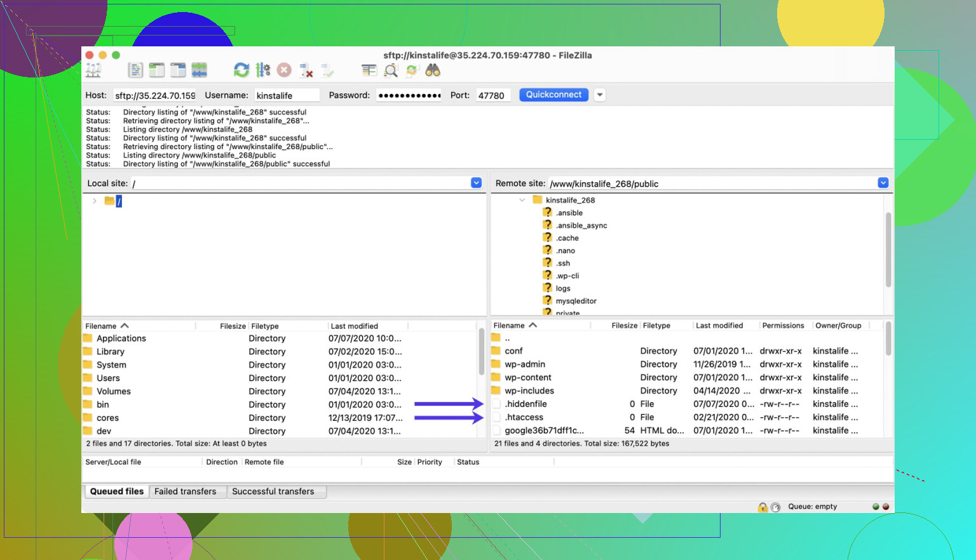Image resolution: width=976 pixels, height=560 pixels.
Task: Select the wp-content remote folder
Action: [527, 378]
